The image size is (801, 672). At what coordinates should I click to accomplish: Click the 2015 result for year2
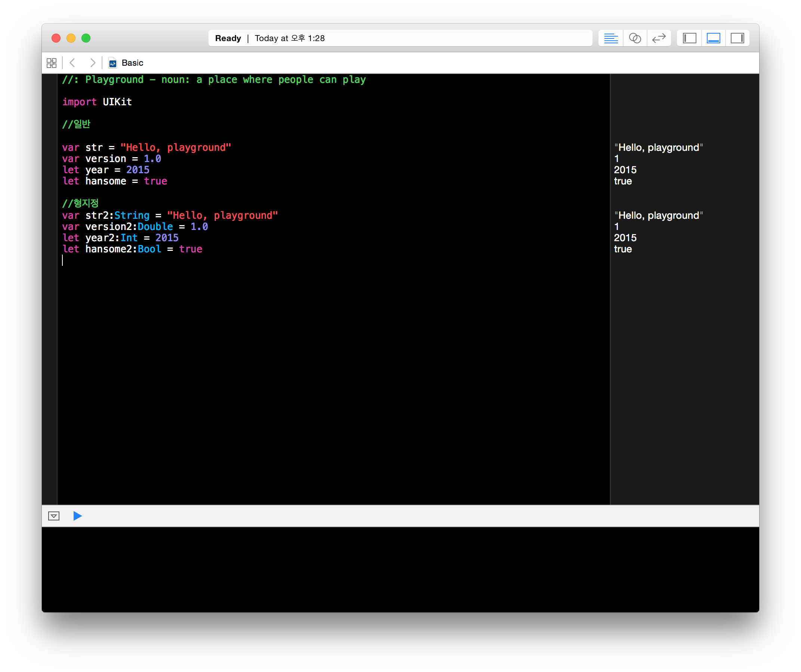tap(625, 238)
